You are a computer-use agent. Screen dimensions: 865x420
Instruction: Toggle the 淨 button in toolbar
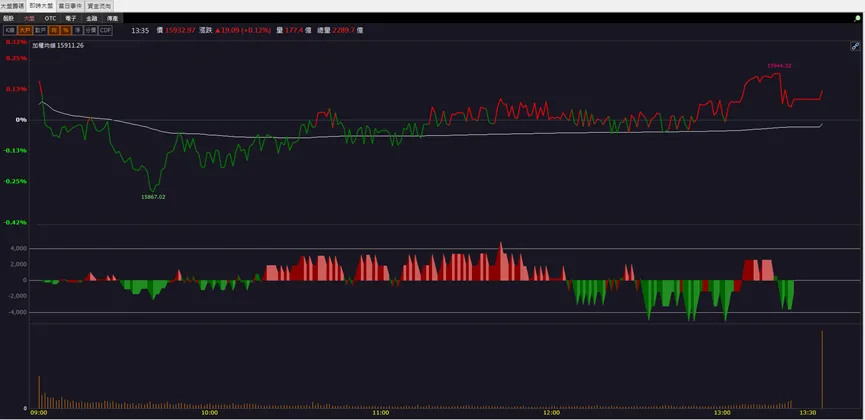pyautogui.click(x=78, y=30)
